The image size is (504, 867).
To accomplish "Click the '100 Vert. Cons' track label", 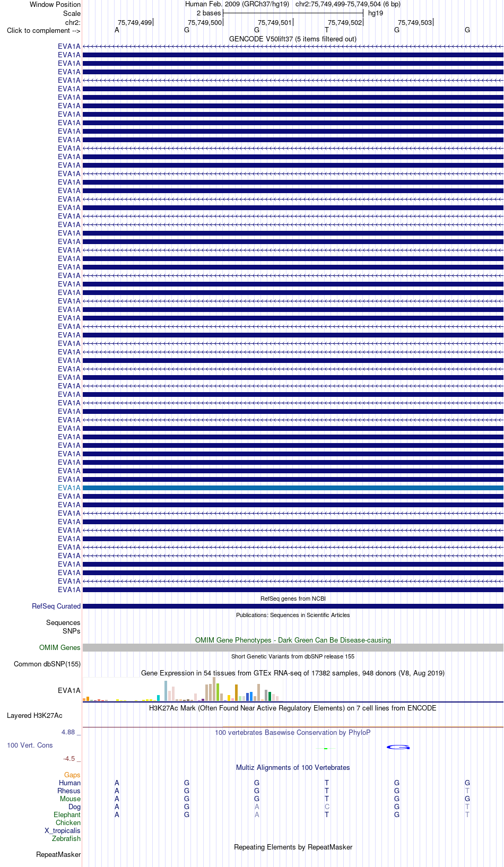I will [x=30, y=745].
